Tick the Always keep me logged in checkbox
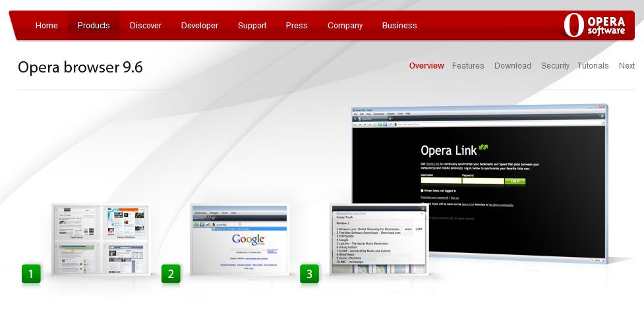The width and height of the screenshot is (644, 309). click(423, 191)
